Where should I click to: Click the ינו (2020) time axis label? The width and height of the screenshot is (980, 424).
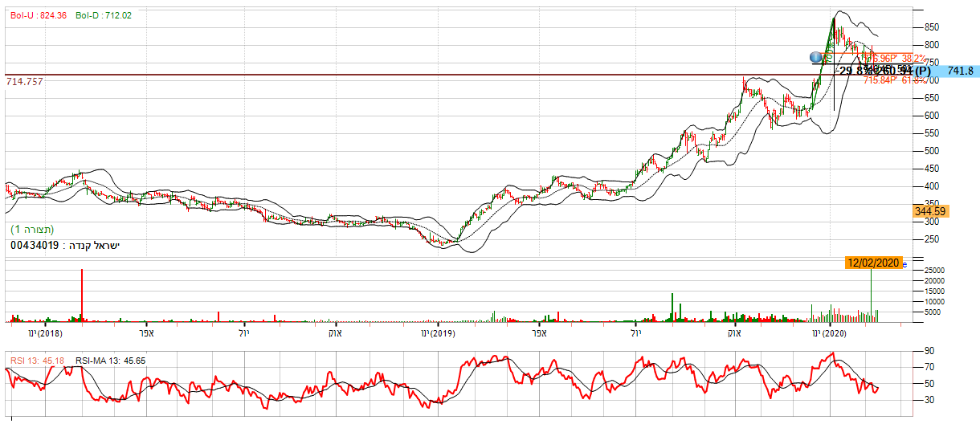(829, 332)
